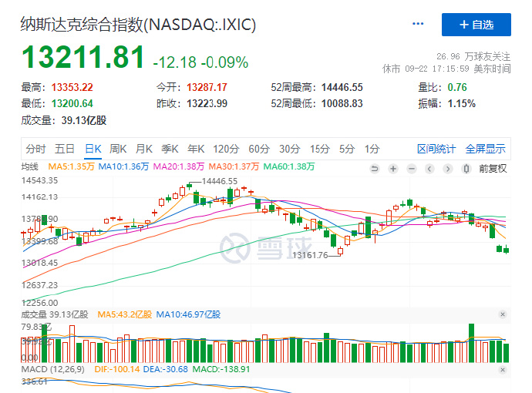Switch to the 五日 chart tab
The height and width of the screenshot is (393, 532).
pyautogui.click(x=65, y=149)
